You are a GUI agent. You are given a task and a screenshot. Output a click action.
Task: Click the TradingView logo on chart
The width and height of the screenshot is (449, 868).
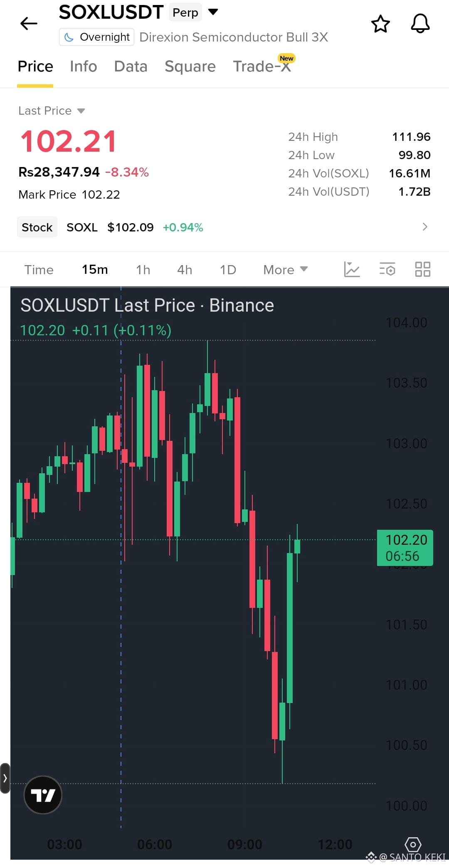click(43, 795)
